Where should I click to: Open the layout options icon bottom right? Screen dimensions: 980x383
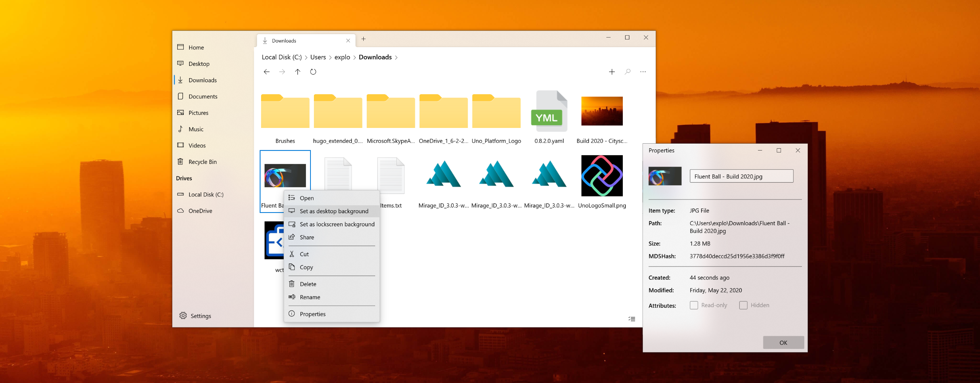click(631, 319)
